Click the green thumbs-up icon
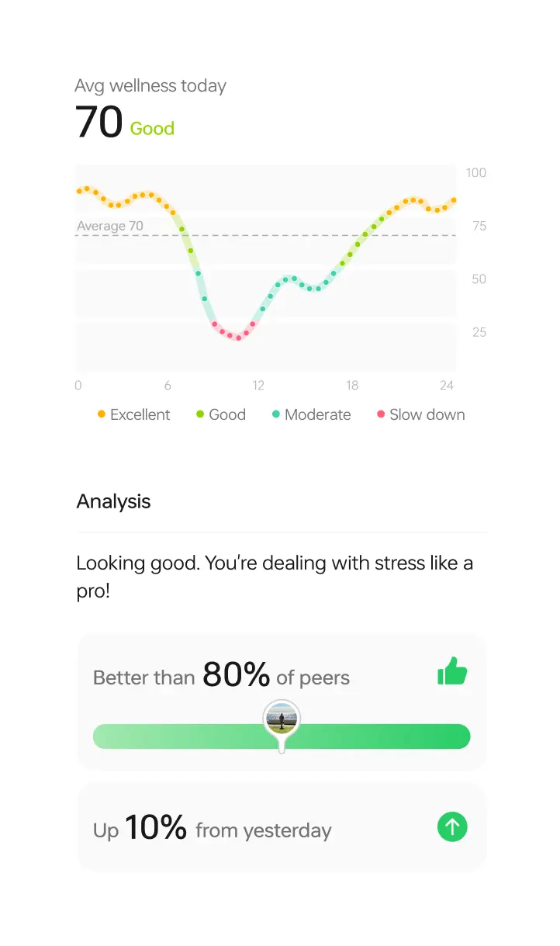This screenshot has width=560, height=946. coord(452,672)
